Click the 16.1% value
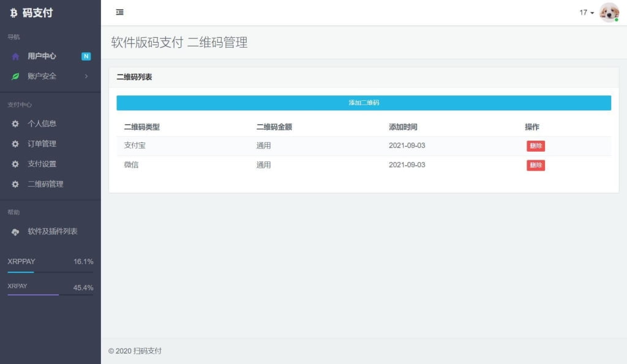 [83, 261]
